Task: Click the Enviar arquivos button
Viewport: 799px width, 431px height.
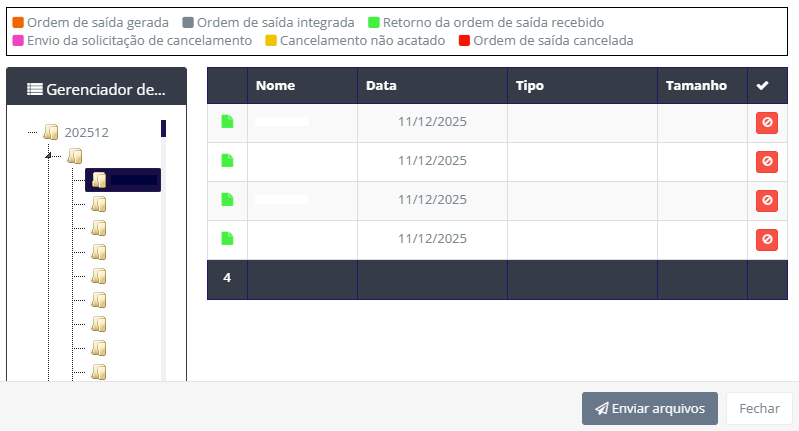Action: coord(649,408)
